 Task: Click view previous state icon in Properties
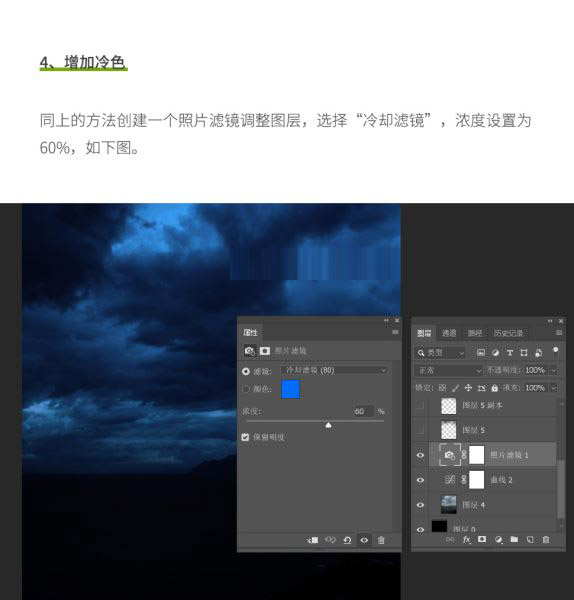pos(330,540)
